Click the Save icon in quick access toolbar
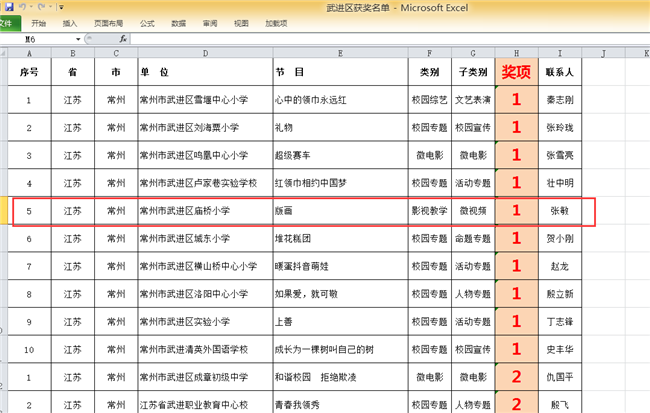Image resolution: width=650 pixels, height=413 pixels. (7, 6)
